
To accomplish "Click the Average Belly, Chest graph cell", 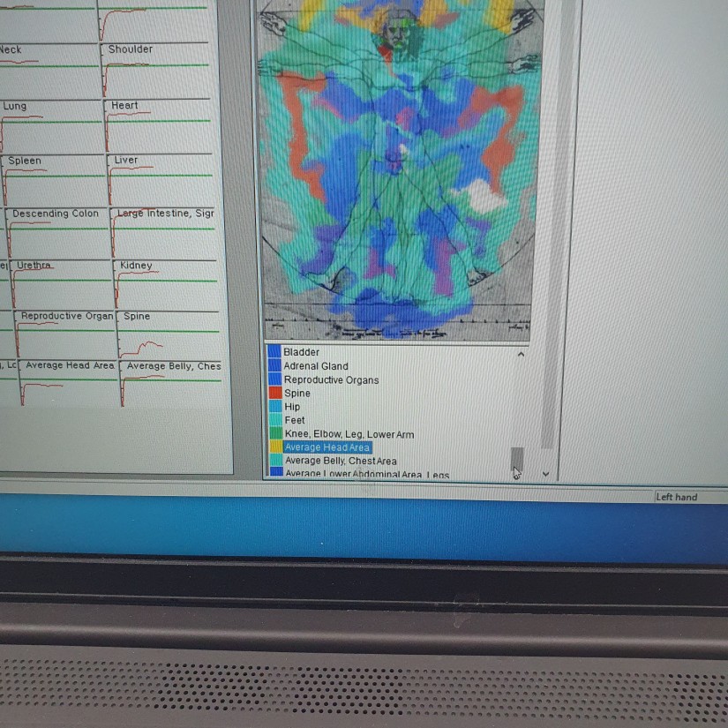I will coord(171,385).
